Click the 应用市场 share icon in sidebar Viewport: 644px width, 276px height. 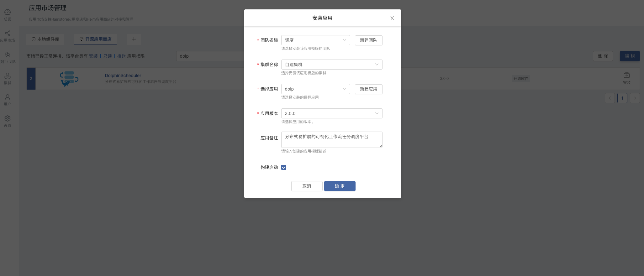[x=8, y=34]
